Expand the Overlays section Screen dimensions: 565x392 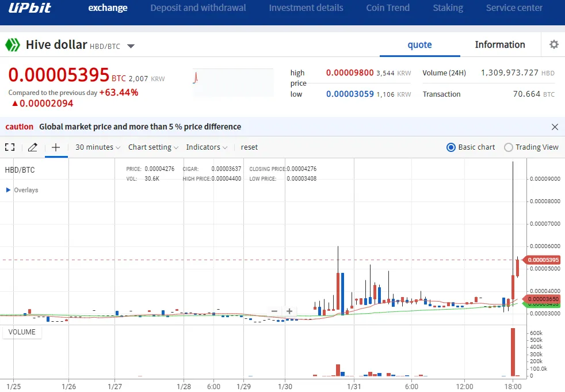22,190
